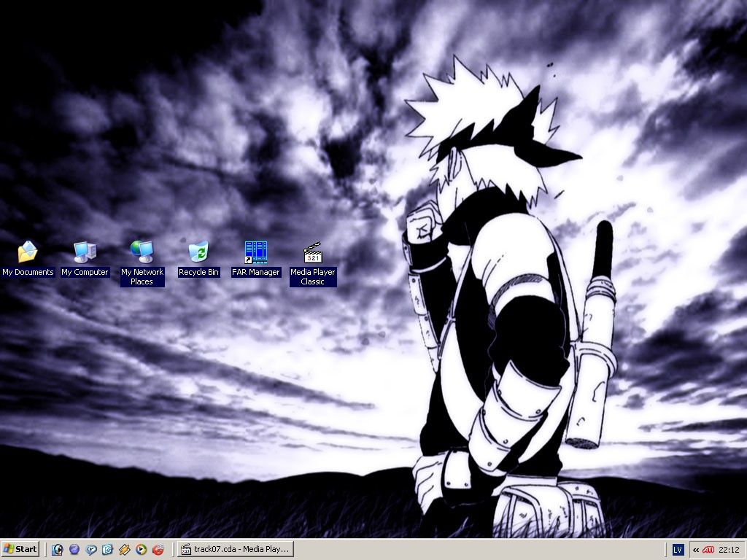
Task: Click the ATI tray icon
Action: [x=708, y=550]
